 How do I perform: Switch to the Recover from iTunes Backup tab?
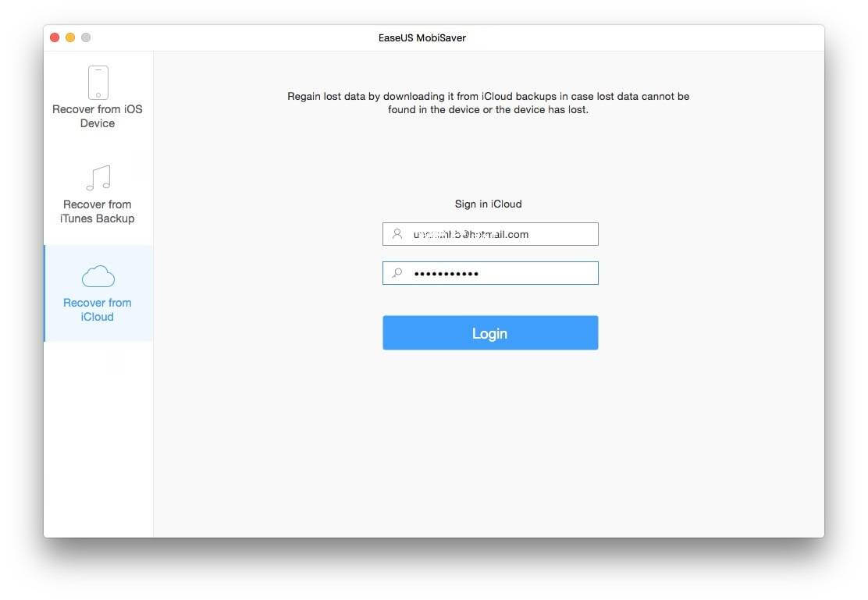pos(97,193)
